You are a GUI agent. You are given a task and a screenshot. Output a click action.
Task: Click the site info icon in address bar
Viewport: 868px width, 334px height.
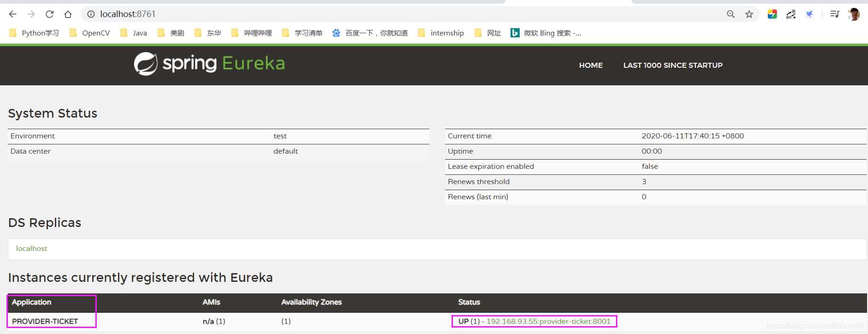[x=91, y=14]
